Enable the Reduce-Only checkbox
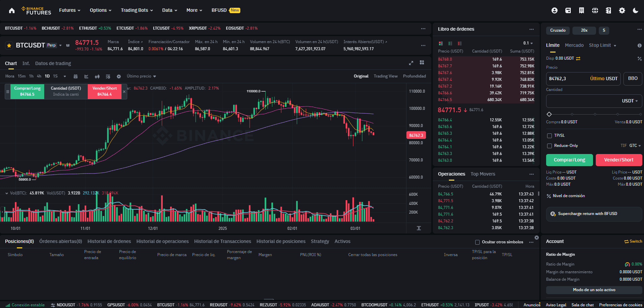Screen dimensions: 644x308 click(549, 146)
